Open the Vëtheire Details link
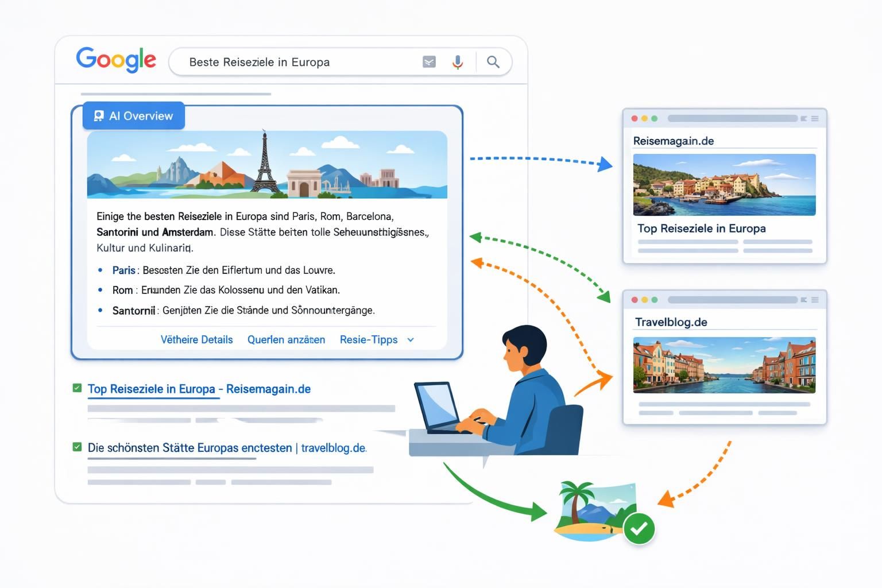Image resolution: width=882 pixels, height=588 pixels. pyautogui.click(x=197, y=339)
